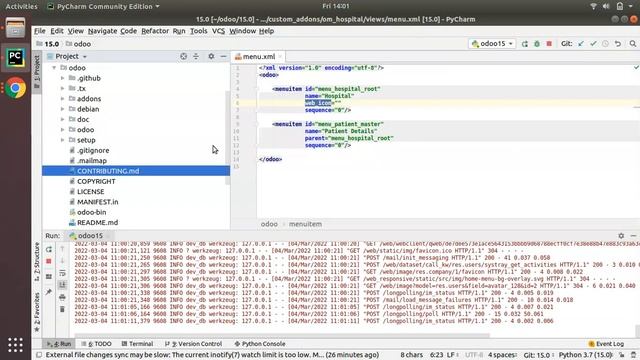Viewport: 640px width, 360px height.
Task: Select the menu.xml editor tab
Action: click(258, 56)
